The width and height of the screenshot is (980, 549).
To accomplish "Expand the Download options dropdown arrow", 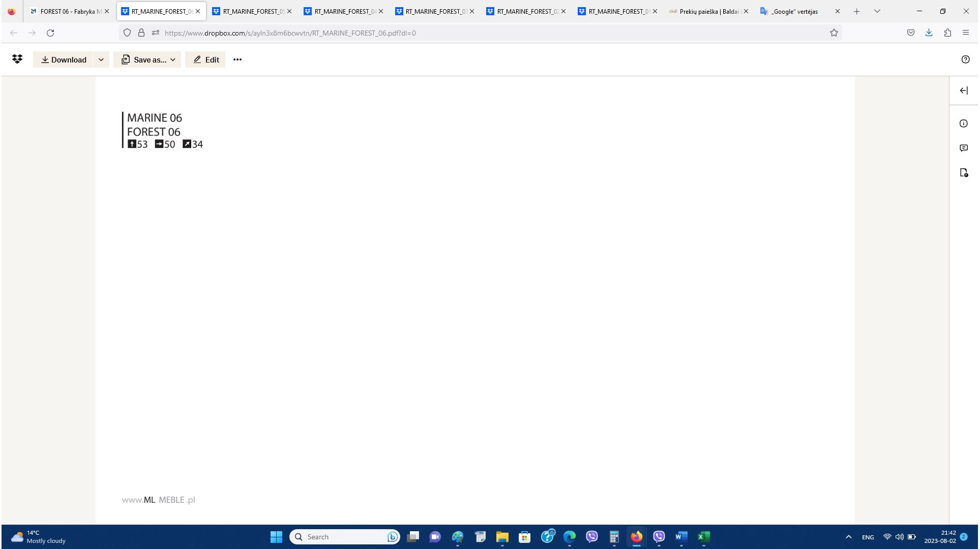I will (101, 59).
